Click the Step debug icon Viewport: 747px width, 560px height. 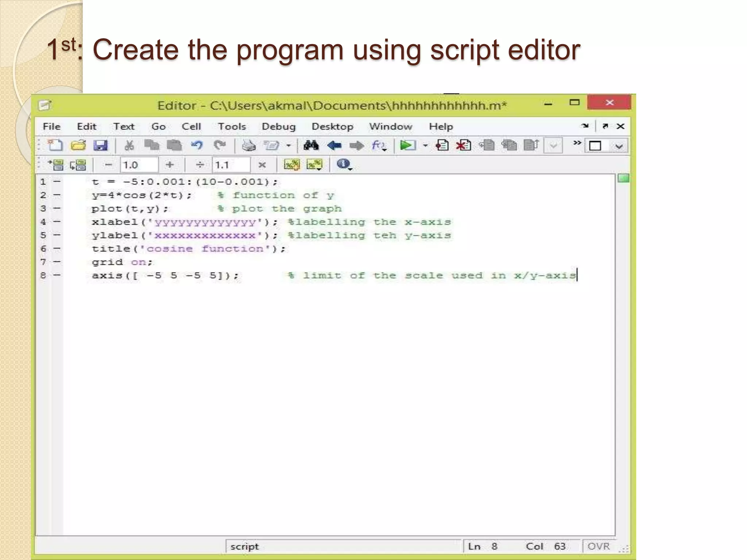pos(487,145)
